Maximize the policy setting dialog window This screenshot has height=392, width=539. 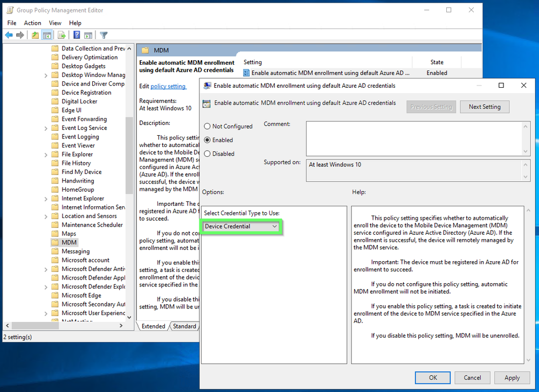(501, 86)
